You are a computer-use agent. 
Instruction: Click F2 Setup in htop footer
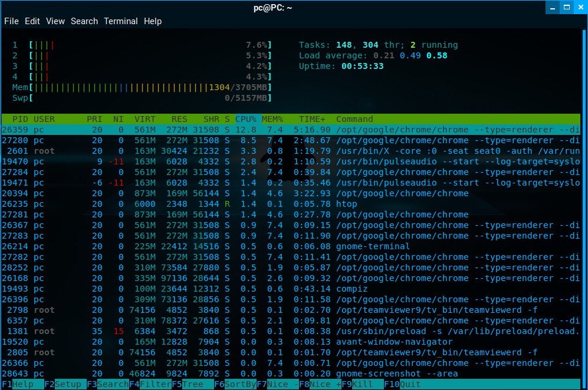(x=65, y=384)
